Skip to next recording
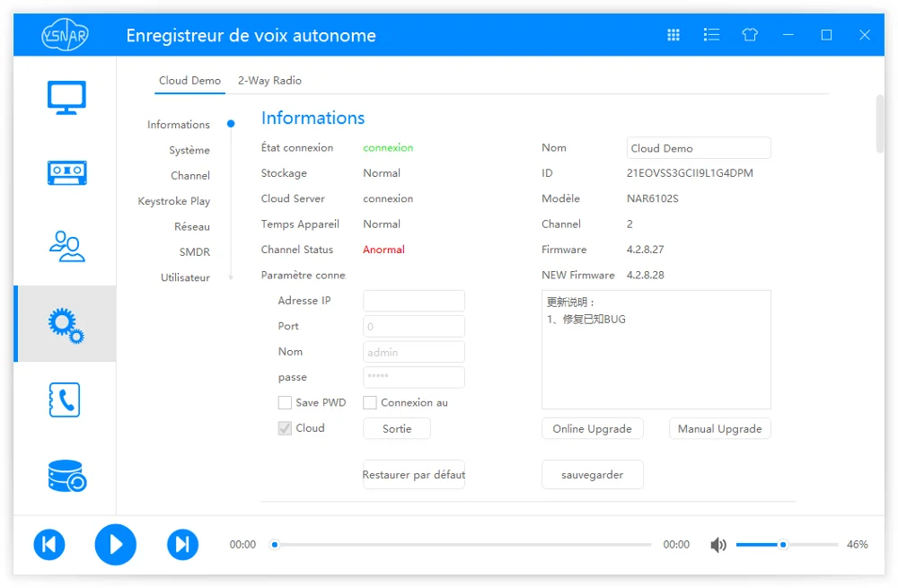Screen dimensions: 898x588 pyautogui.click(x=182, y=544)
